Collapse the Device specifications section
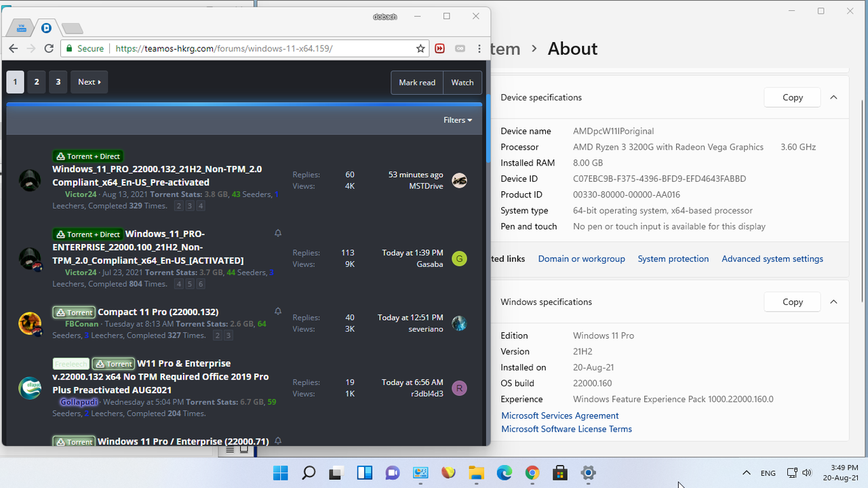868x488 pixels. [x=833, y=98]
